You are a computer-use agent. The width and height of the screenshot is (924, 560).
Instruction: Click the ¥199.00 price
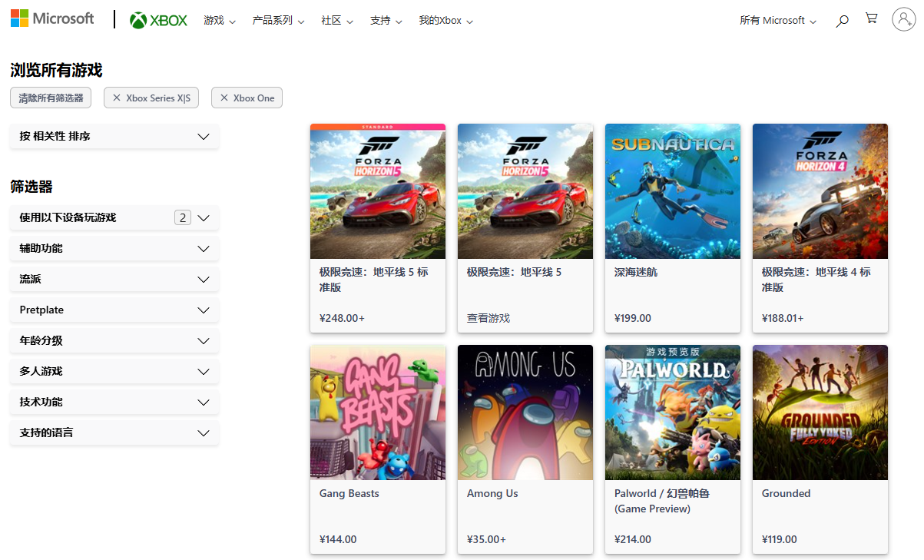(633, 318)
